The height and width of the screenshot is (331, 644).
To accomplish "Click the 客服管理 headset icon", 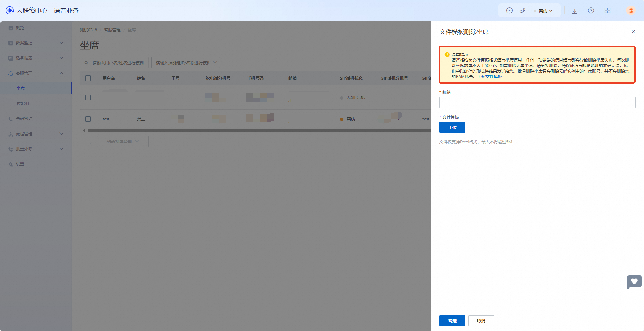I will coord(11,73).
